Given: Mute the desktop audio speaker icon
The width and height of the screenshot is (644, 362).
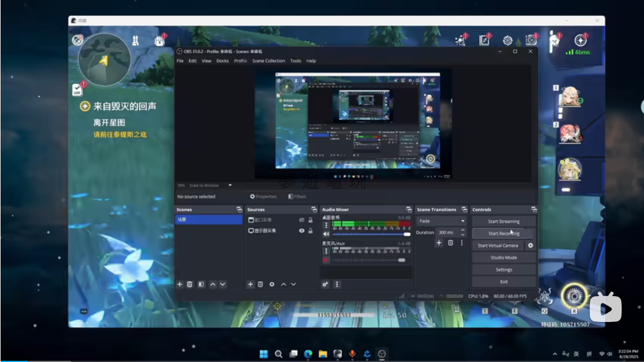Looking at the screenshot, I should click(x=326, y=234).
